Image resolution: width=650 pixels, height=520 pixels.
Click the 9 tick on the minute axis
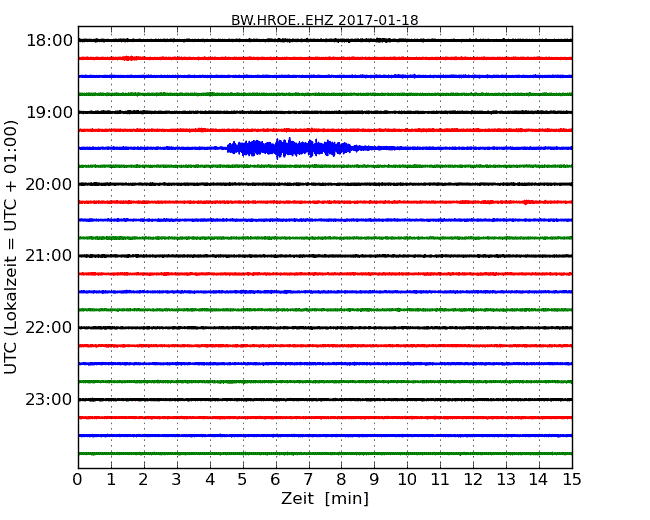[374, 480]
